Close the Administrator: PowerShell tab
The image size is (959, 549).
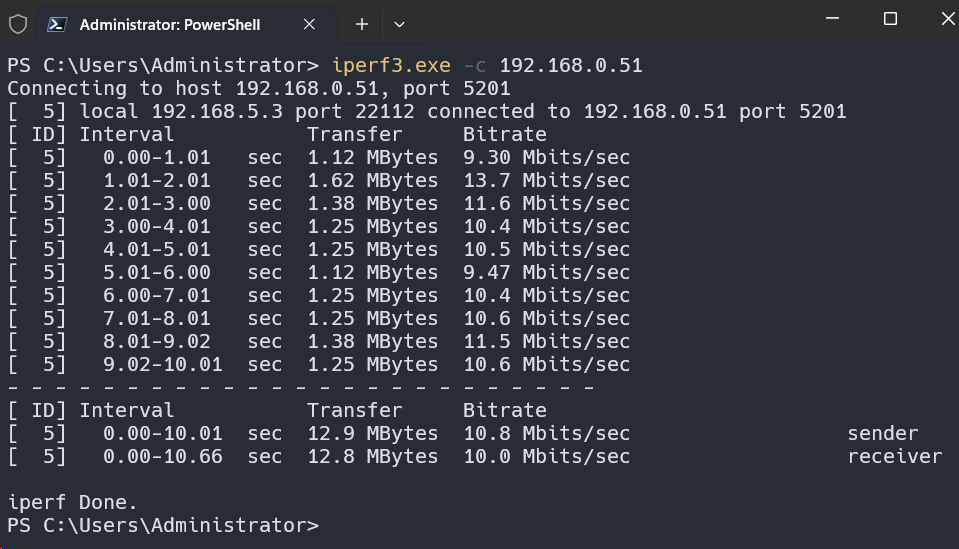pos(310,24)
